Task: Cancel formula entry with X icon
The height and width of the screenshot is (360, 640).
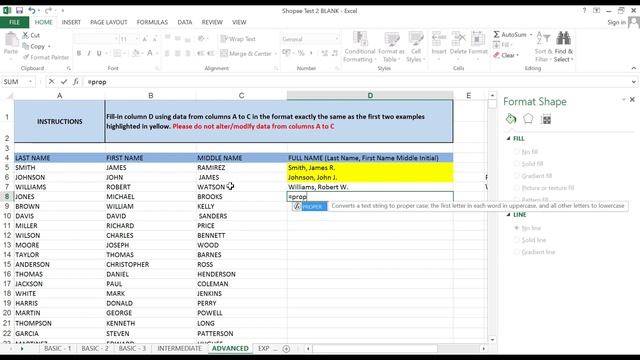Action: pyautogui.click(x=51, y=82)
